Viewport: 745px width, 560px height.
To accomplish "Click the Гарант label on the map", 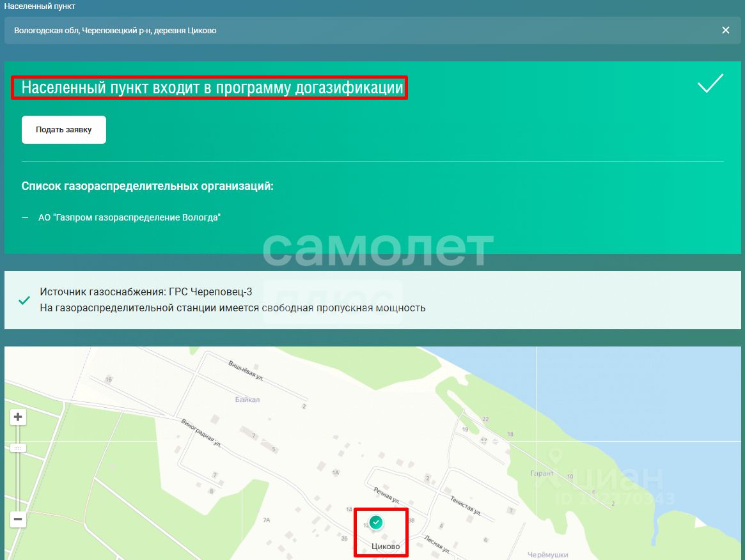I will point(542,473).
